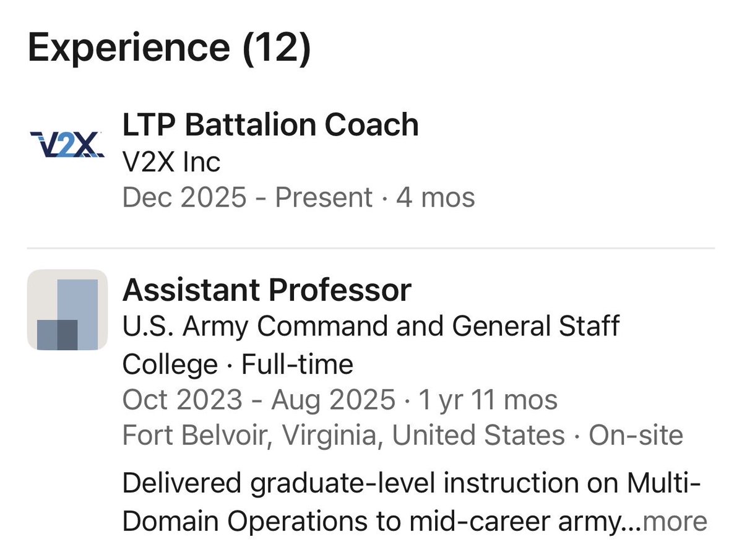Screen dimensions: 742x560
Task: Tap the Delivered graduate-level instruction description line
Action: 411,484
